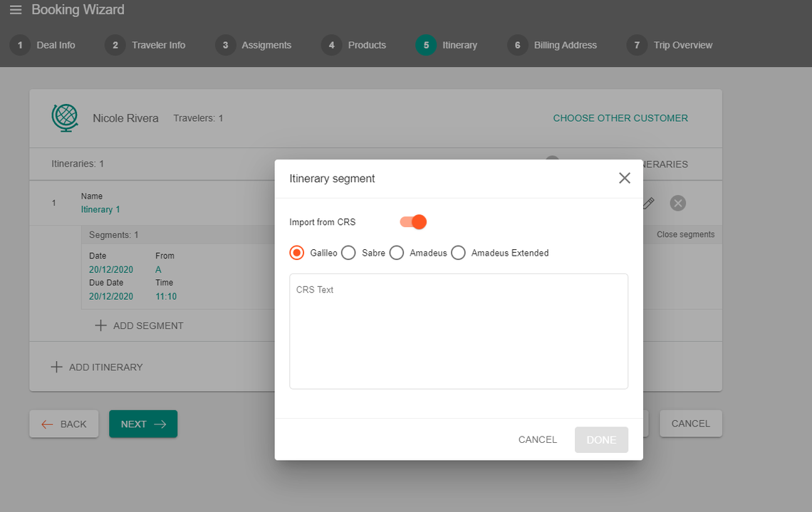The width and height of the screenshot is (812, 512).
Task: Click the Segments: 1 header
Action: pos(113,234)
